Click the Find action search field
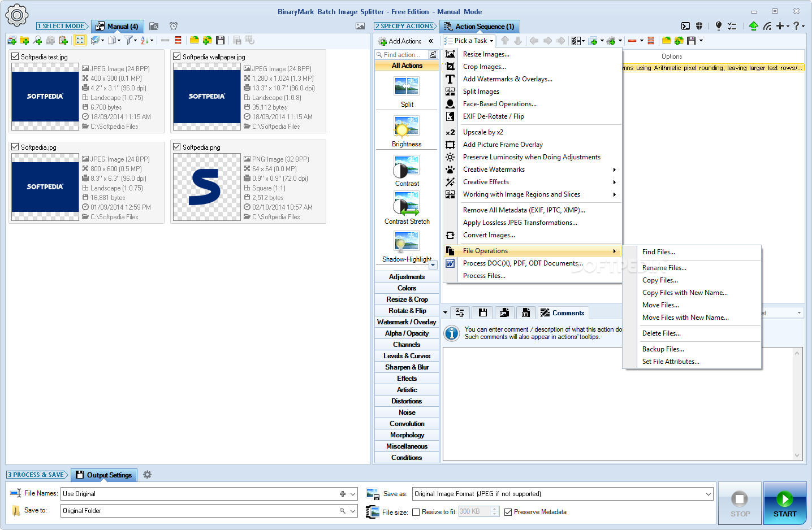The image size is (812, 530). pyautogui.click(x=402, y=55)
